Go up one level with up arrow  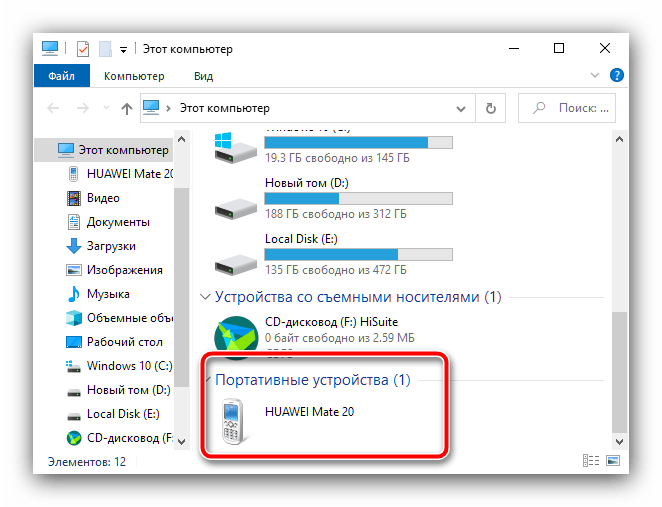tap(127, 108)
